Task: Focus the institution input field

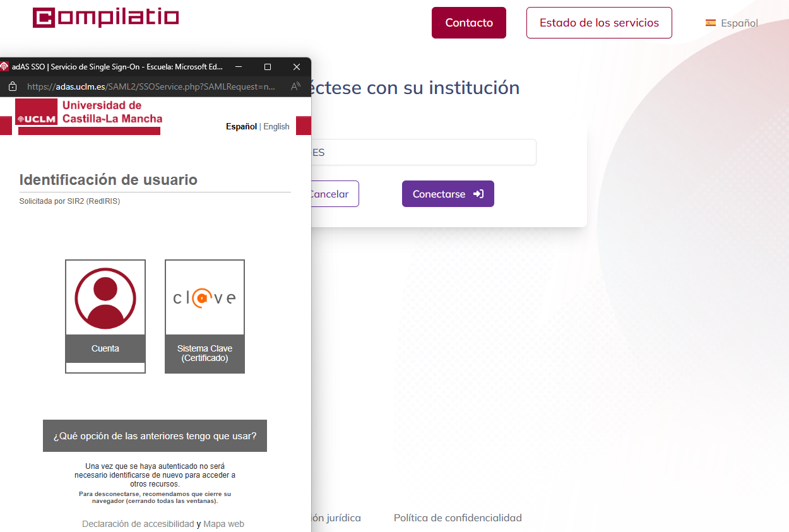Action: 424,152
